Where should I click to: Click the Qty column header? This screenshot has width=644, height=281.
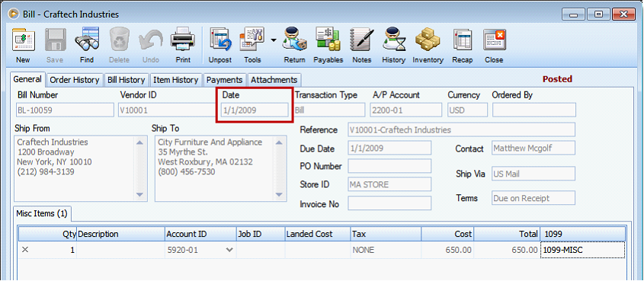coord(48,235)
